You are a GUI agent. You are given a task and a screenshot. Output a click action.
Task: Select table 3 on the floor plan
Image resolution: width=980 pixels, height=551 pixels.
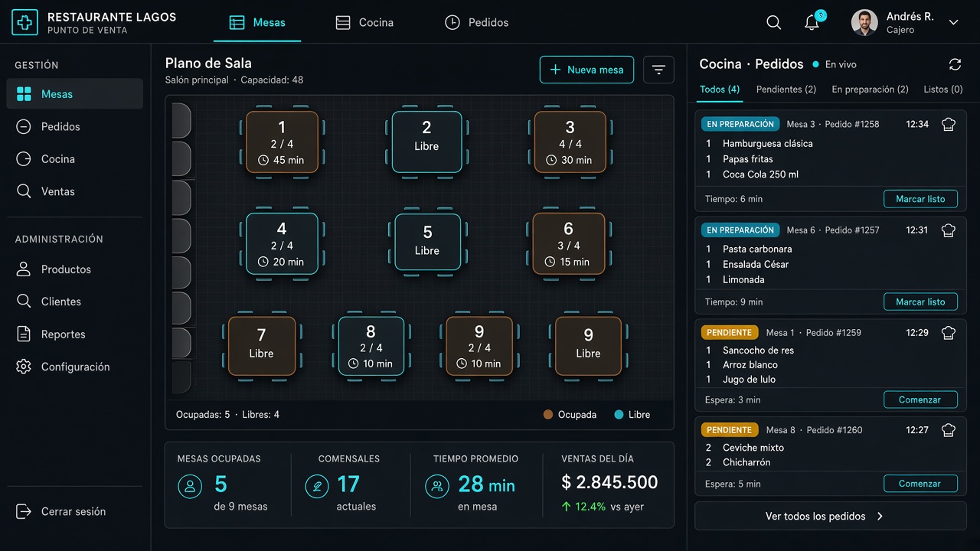coord(570,142)
